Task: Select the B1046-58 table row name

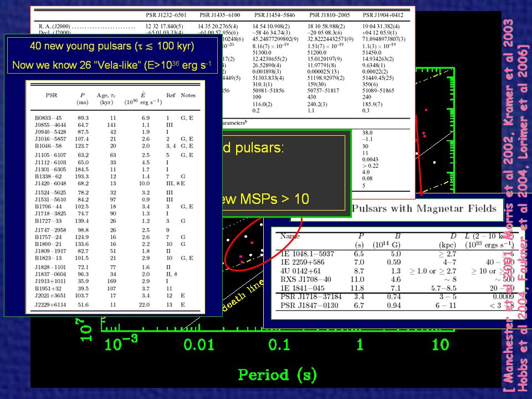Action: tap(48, 146)
